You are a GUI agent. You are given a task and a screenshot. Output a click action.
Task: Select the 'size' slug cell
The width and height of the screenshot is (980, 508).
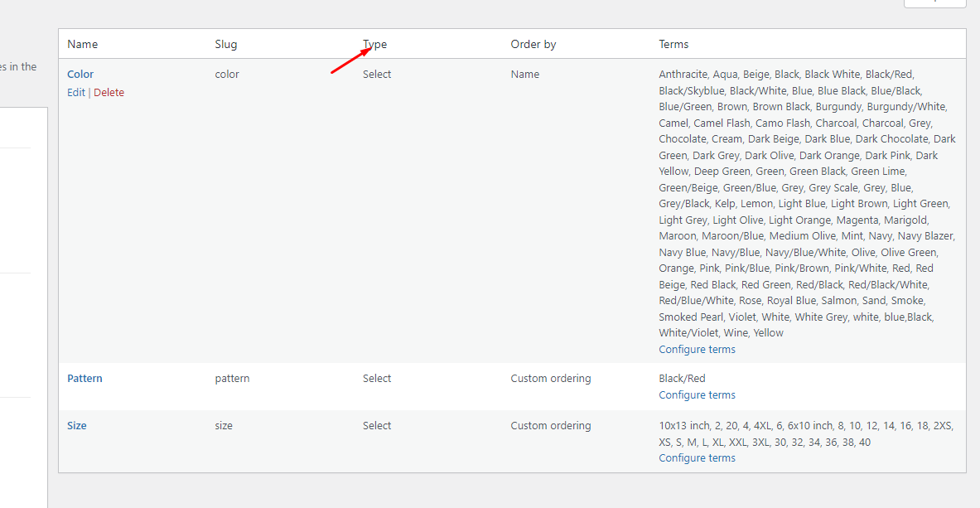point(224,425)
